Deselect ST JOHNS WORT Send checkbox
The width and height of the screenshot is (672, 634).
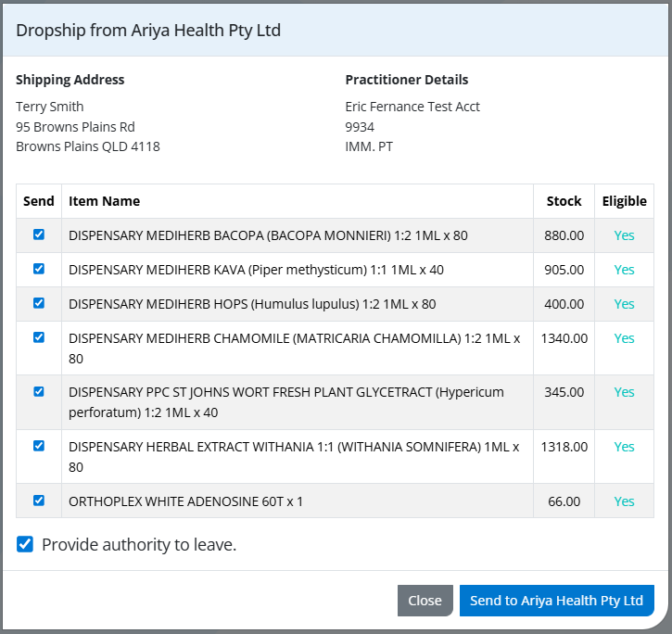pyautogui.click(x=39, y=391)
